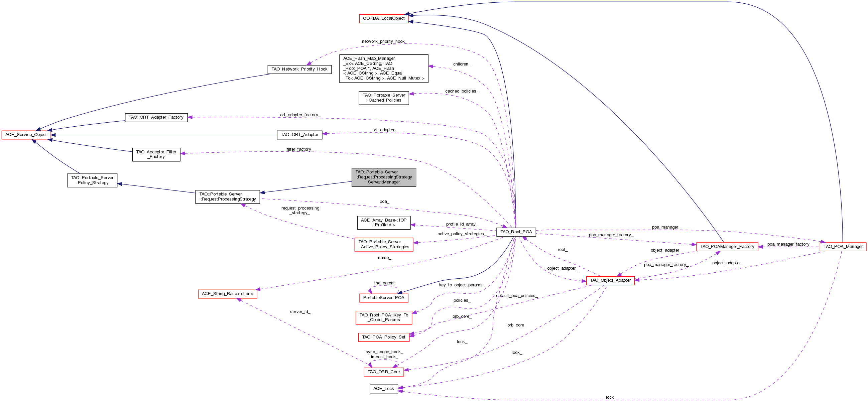Click the server_id_ edge label

tap(300, 312)
